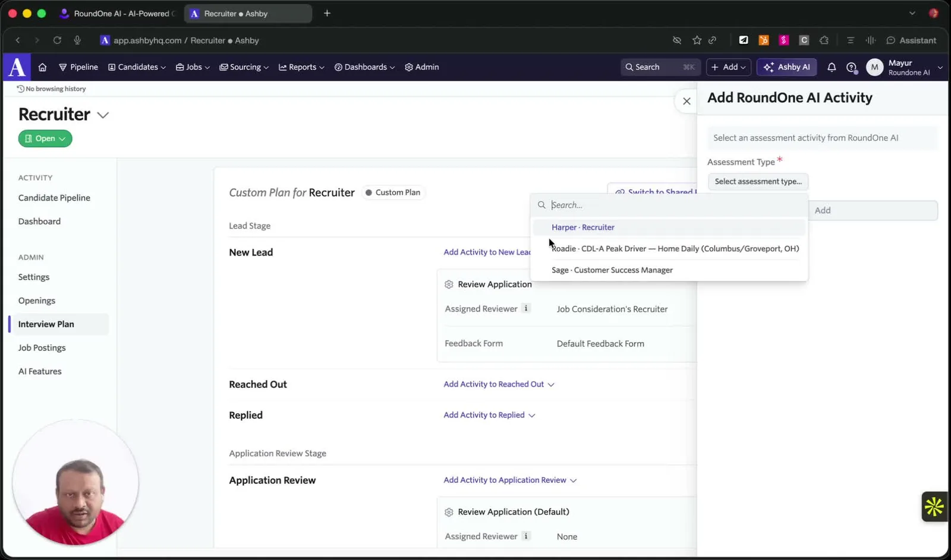This screenshot has height=560, width=951.
Task: Open the notifications bell
Action: 832,67
